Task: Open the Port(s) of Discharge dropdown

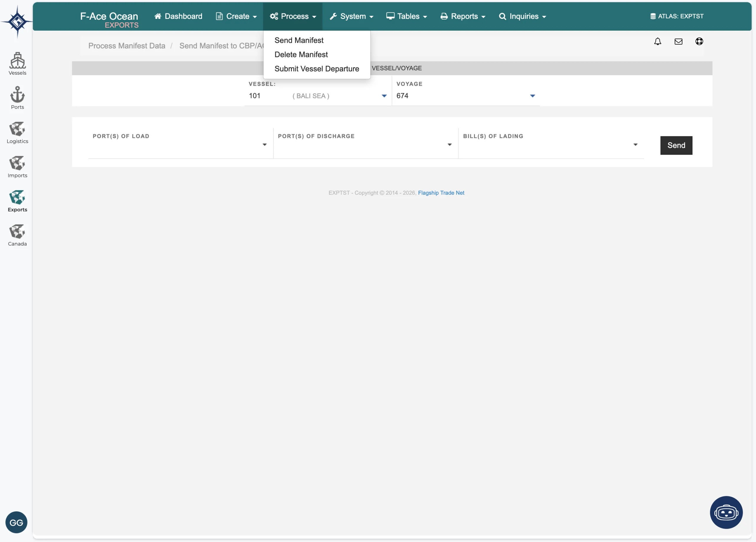Action: 449,145
